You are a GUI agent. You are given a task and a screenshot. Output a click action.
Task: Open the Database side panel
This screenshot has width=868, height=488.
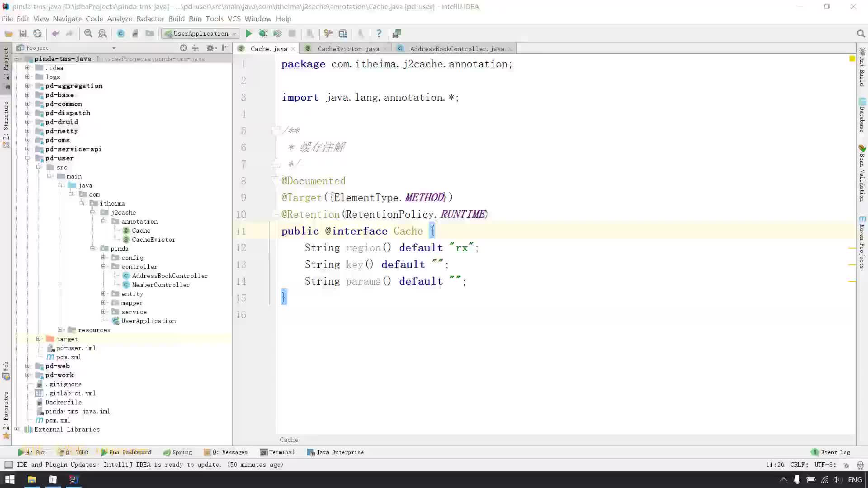[x=862, y=115]
